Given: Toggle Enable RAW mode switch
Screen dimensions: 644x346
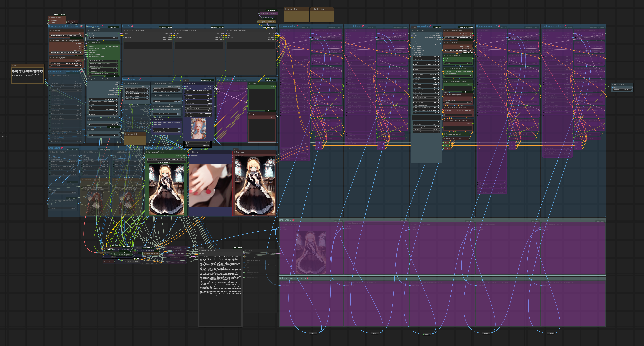Looking at the screenshot, I should pos(117,69).
